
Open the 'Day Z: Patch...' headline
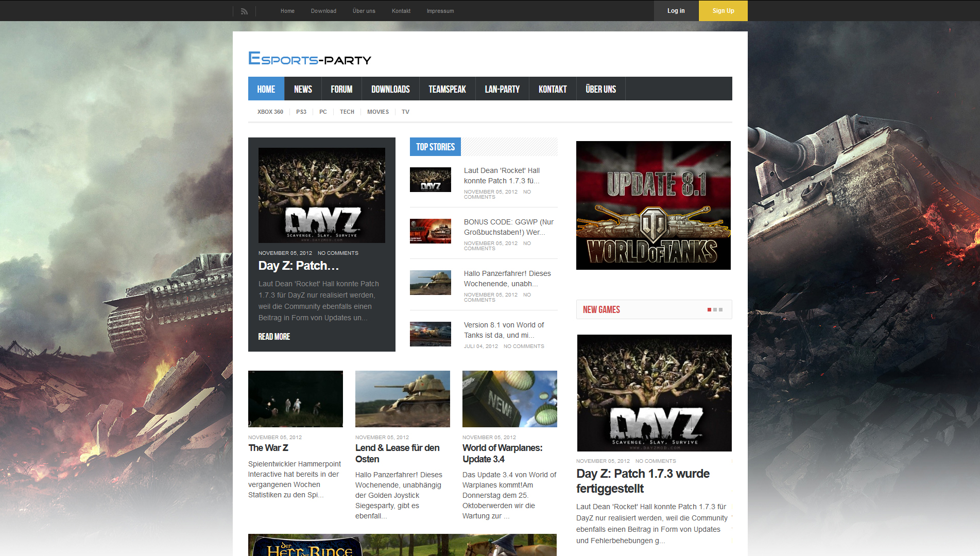point(299,266)
